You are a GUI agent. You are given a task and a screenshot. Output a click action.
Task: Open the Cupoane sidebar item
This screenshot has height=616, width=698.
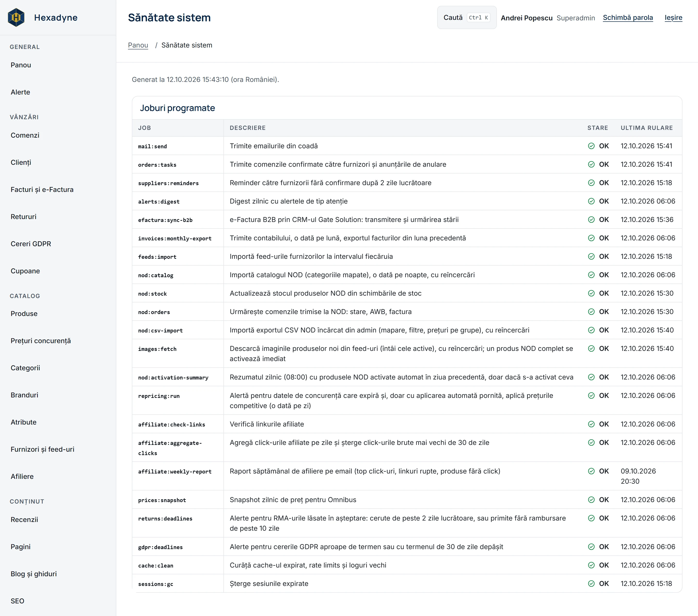point(25,271)
